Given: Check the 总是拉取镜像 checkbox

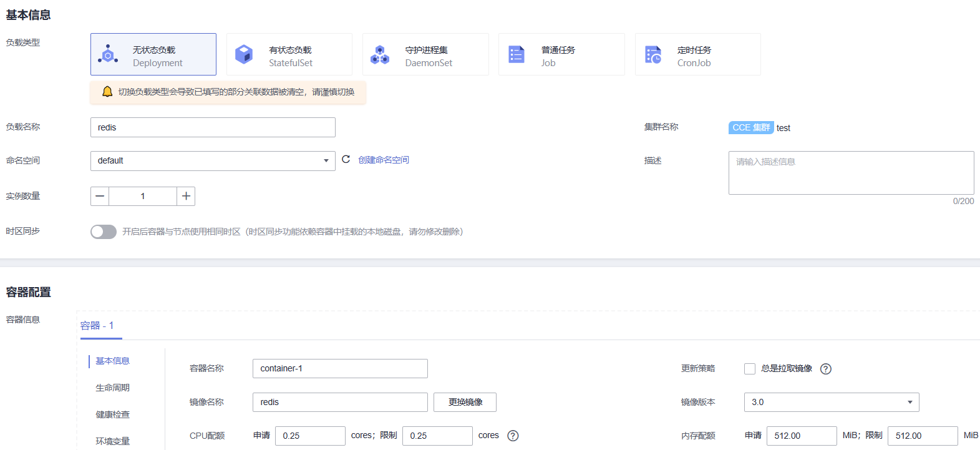Looking at the screenshot, I should tap(750, 369).
